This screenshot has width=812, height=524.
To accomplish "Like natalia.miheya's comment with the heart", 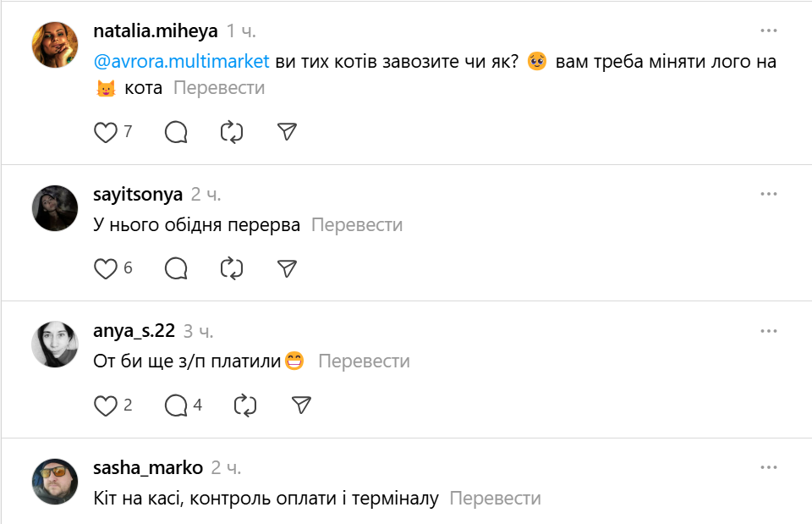I will pos(105,132).
